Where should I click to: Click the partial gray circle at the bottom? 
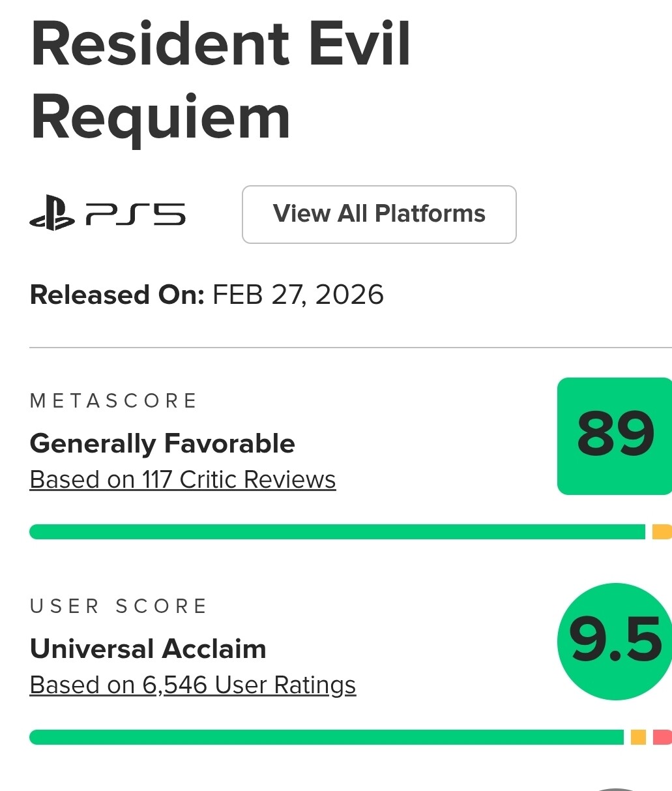(616, 789)
